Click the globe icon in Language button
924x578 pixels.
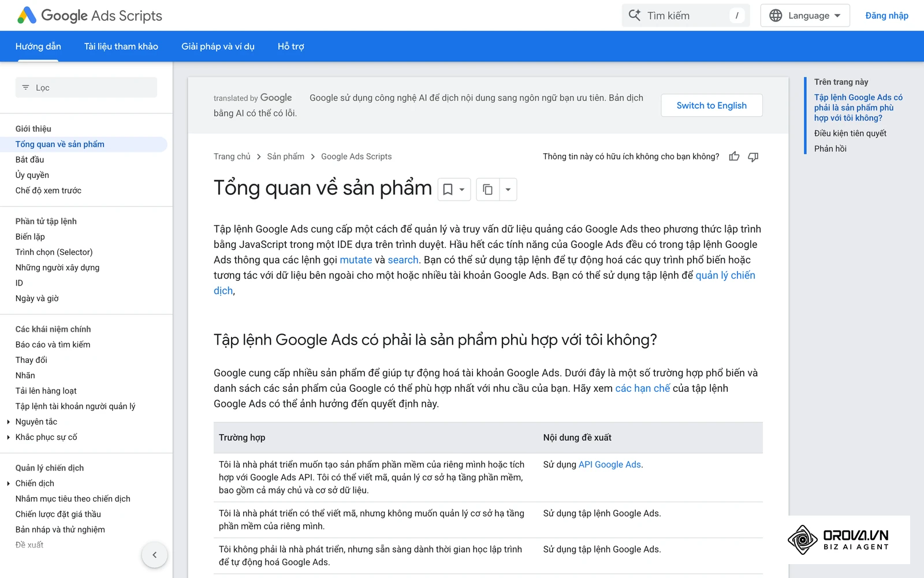tap(776, 16)
